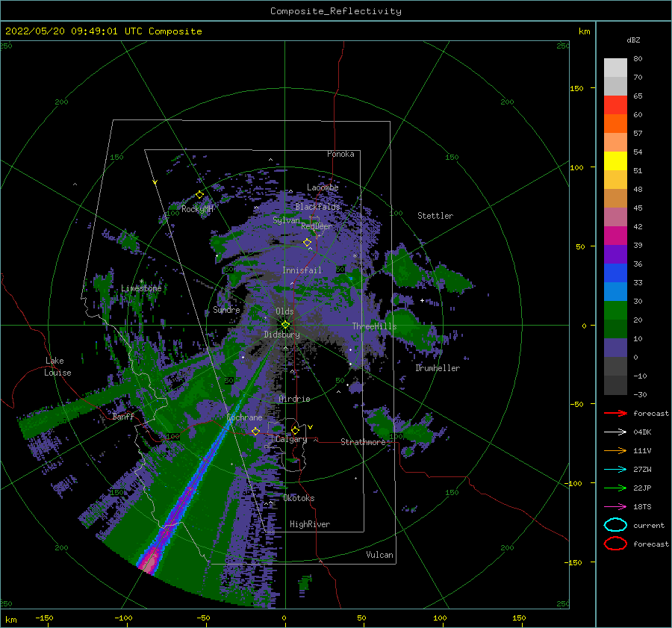Click the km unit label at top right
The width and height of the screenshot is (672, 628).
click(x=585, y=31)
